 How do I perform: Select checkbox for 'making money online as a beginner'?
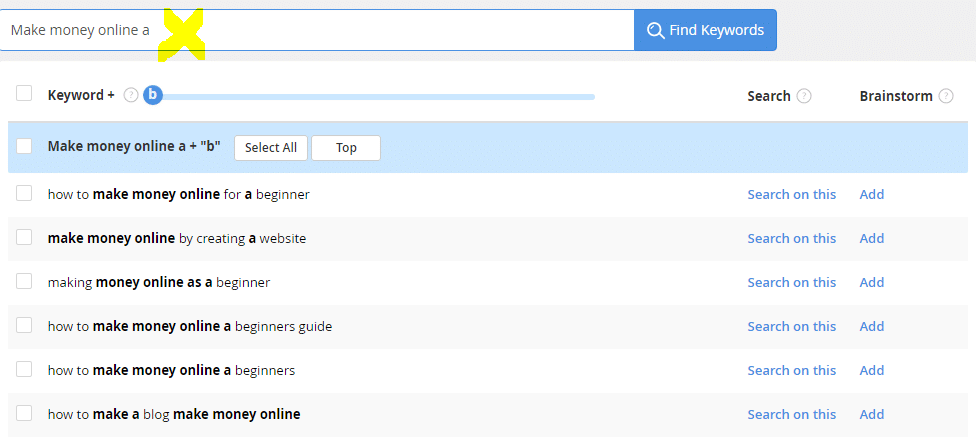point(24,281)
